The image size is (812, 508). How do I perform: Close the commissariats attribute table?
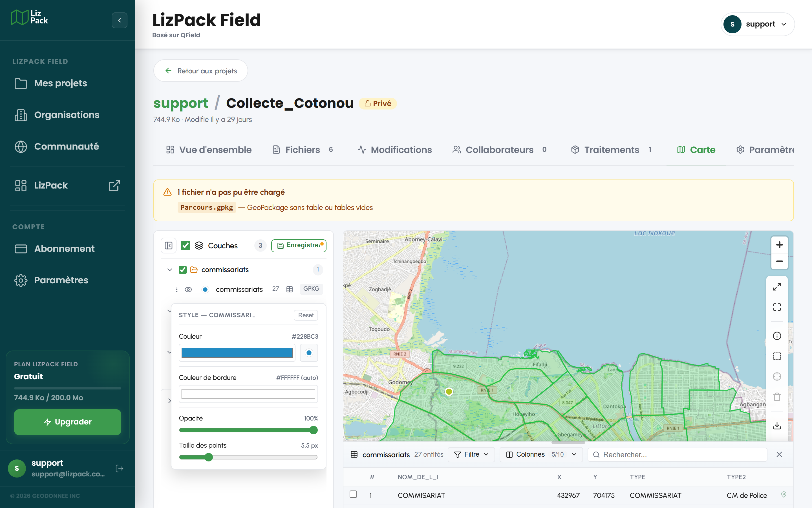[x=779, y=455]
